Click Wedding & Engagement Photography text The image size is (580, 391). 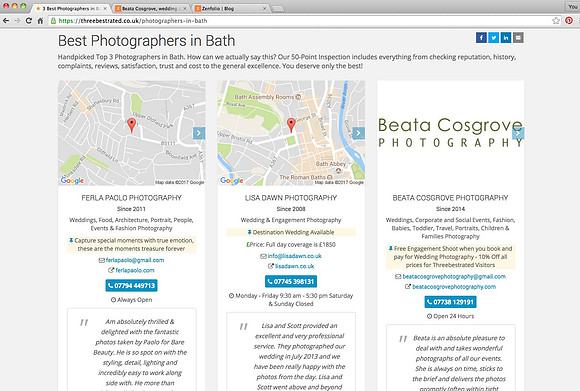pos(291,220)
